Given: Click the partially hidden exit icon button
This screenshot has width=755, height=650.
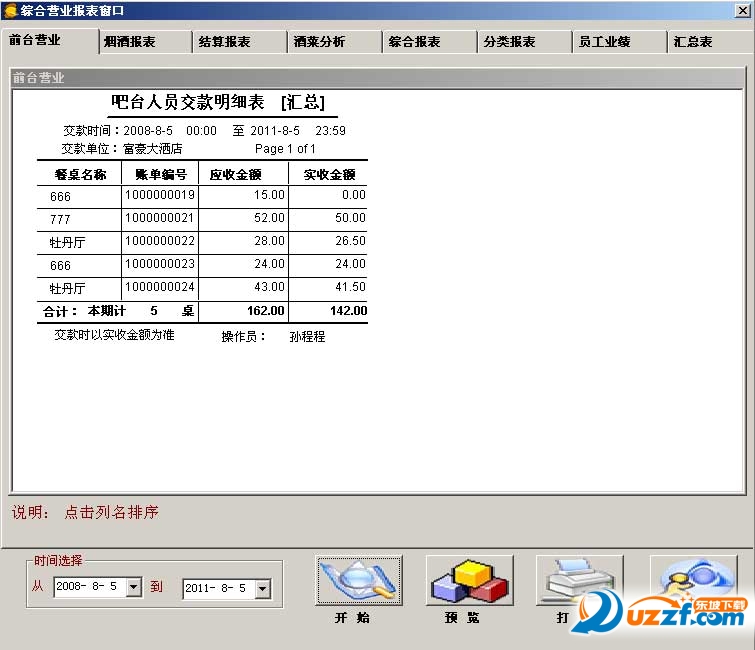Looking at the screenshot, I should click(x=693, y=580).
